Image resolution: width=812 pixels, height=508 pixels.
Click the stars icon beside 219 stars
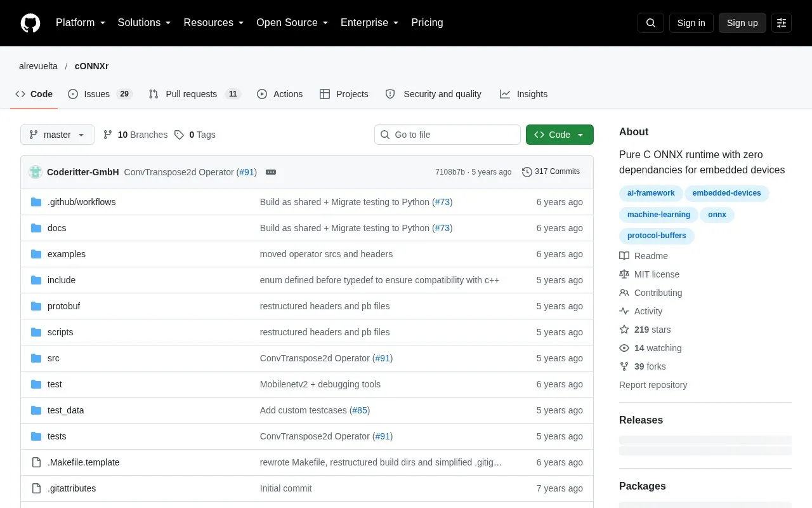point(624,330)
